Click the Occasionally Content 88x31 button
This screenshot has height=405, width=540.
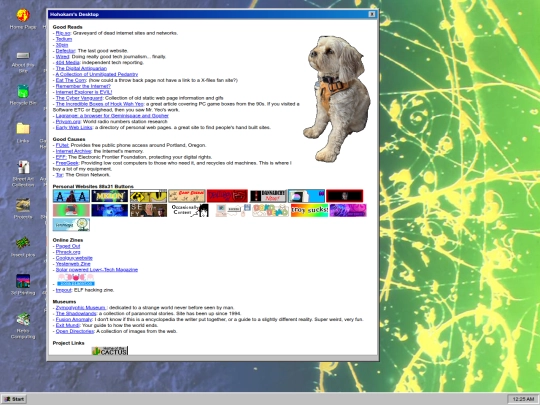190,210
